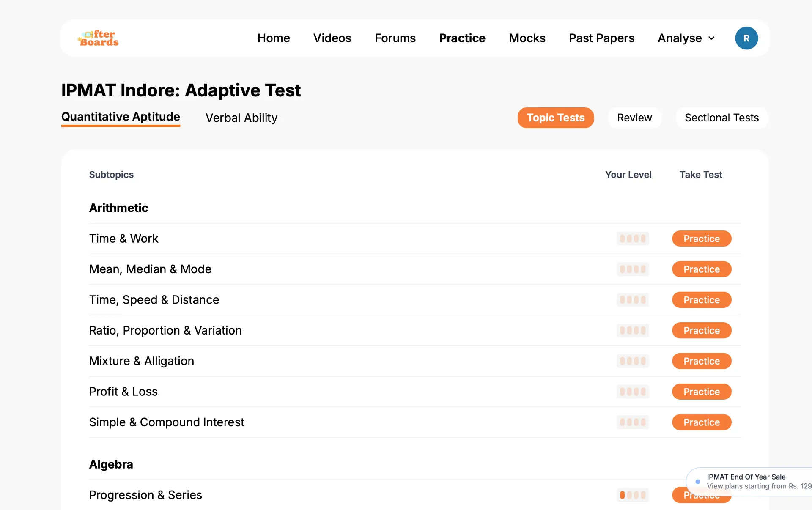Screen dimensions: 812x510
Task: Click the Your Level column header
Action: 628,175
